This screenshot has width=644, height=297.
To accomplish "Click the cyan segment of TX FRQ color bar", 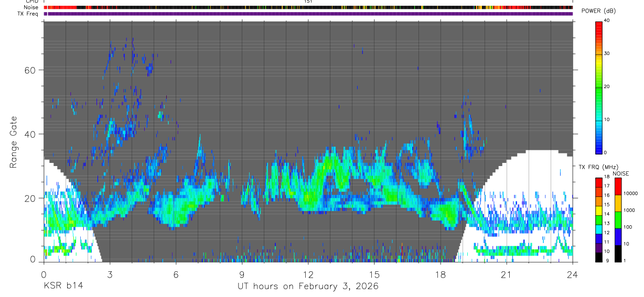I will tap(599, 229).
